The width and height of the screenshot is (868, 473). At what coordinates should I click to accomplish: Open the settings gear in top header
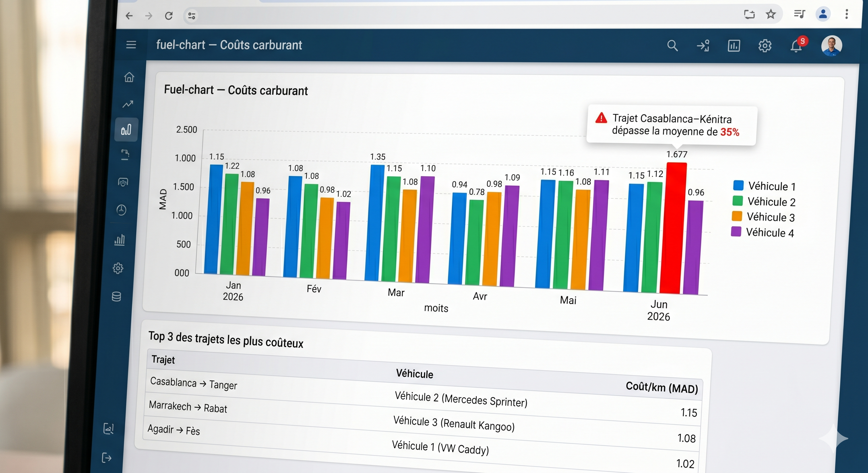(764, 46)
